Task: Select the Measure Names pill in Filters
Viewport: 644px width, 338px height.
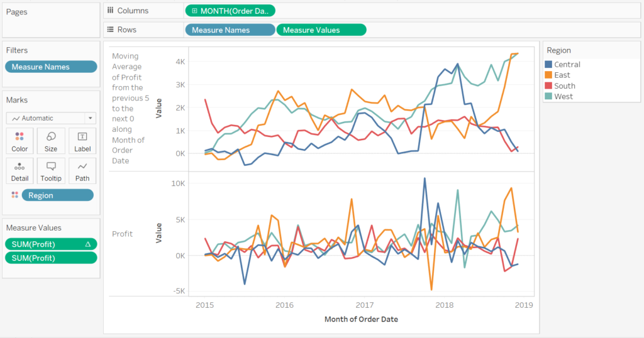Action: tap(51, 67)
